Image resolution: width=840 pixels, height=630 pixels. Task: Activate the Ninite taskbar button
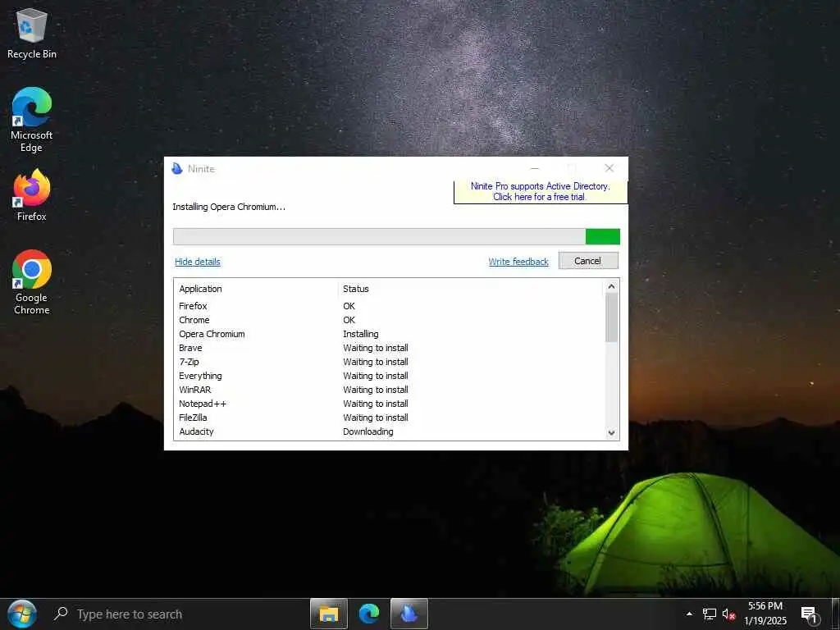click(409, 614)
